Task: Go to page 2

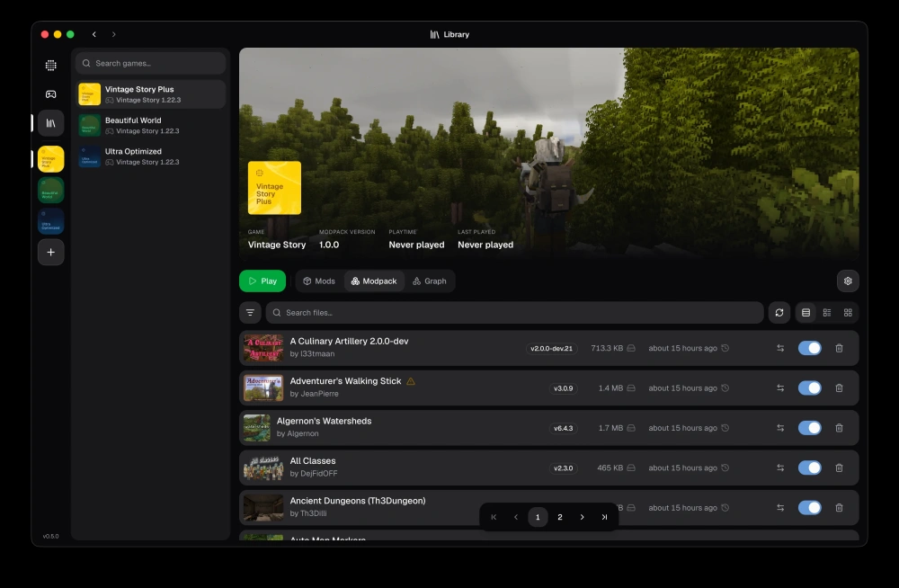Action: click(560, 517)
